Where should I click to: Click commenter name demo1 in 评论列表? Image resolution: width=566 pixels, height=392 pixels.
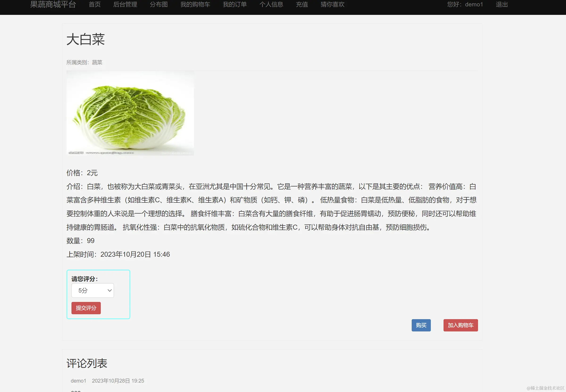pyautogui.click(x=78, y=381)
